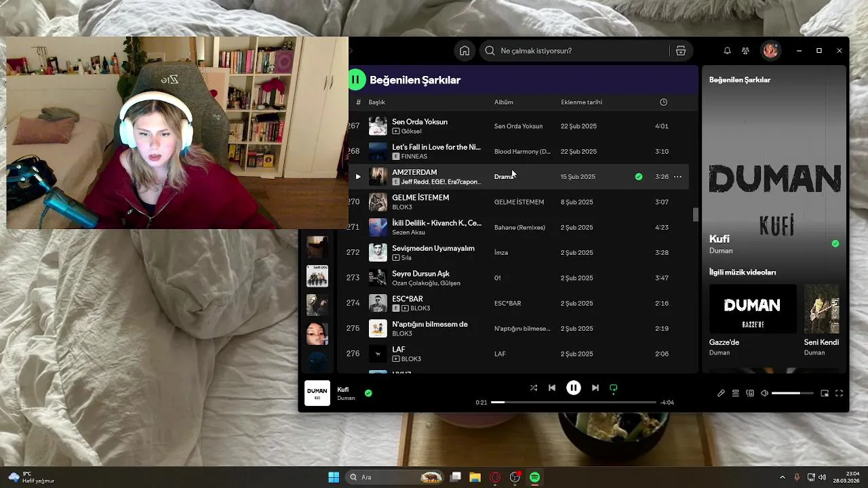Adjust the Spotify volume slider

(792, 393)
